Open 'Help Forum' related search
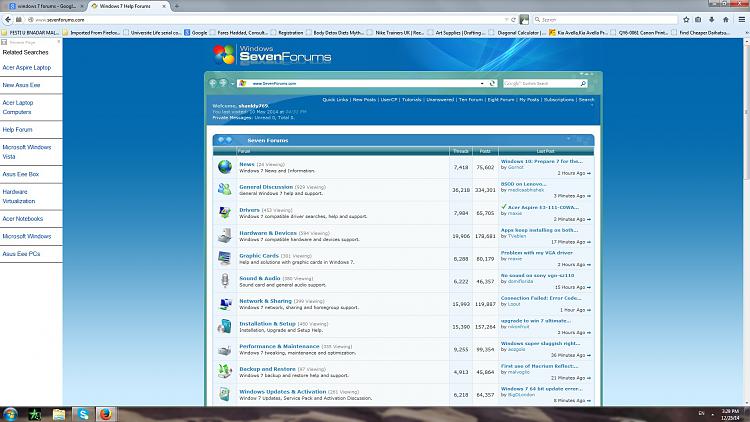The width and height of the screenshot is (750, 422). [17, 130]
